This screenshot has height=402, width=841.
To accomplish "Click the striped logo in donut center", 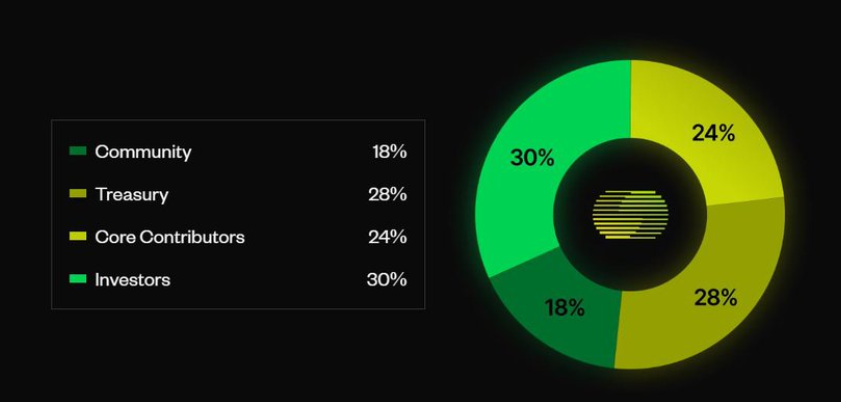I will coord(630,214).
